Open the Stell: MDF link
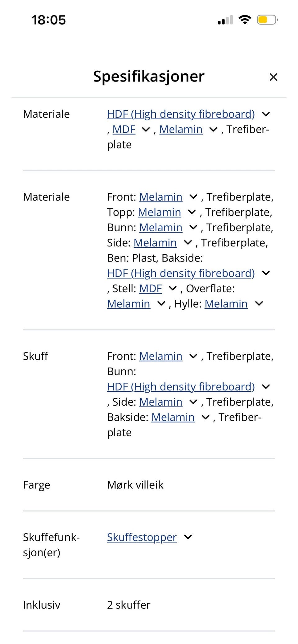Image resolution: width=298 pixels, height=644 pixels. coord(151,288)
